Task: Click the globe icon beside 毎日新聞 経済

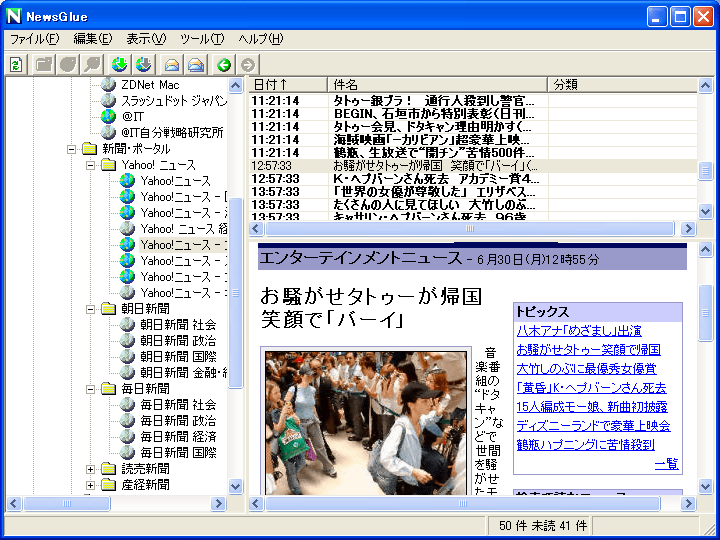Action: (x=127, y=437)
